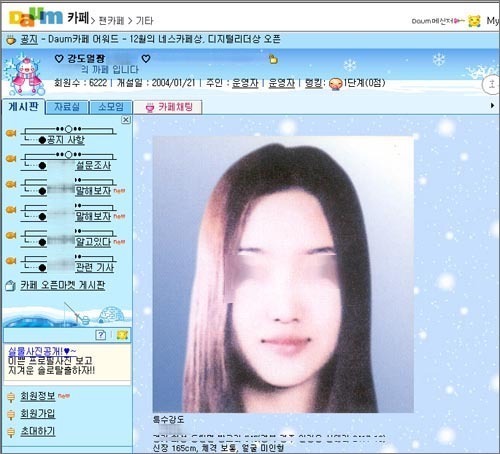
Task: Click the 특수강도 caption text
Action: 168,420
